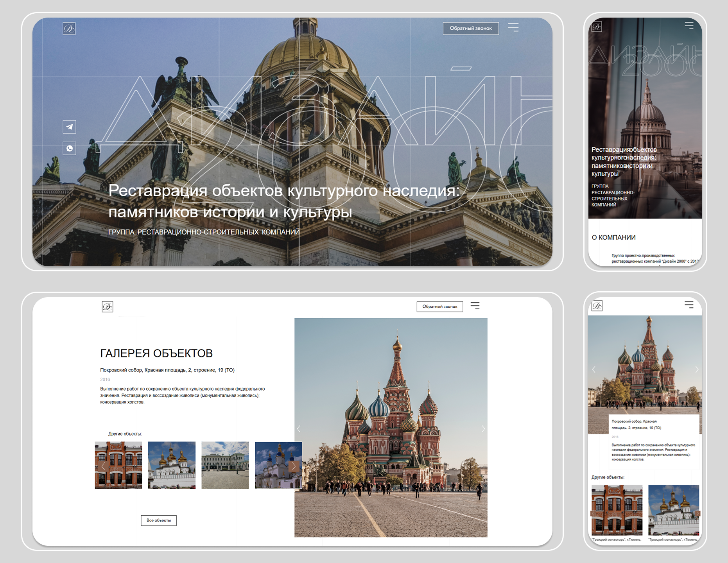Click the desktop hero headline 'Реставрация объектов культурного наследия'

click(x=284, y=201)
